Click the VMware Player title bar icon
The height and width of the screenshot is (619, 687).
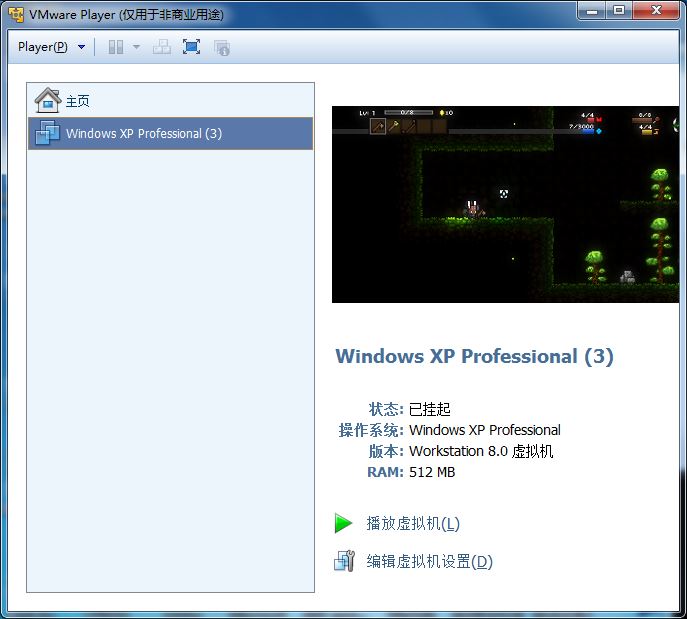pos(16,14)
